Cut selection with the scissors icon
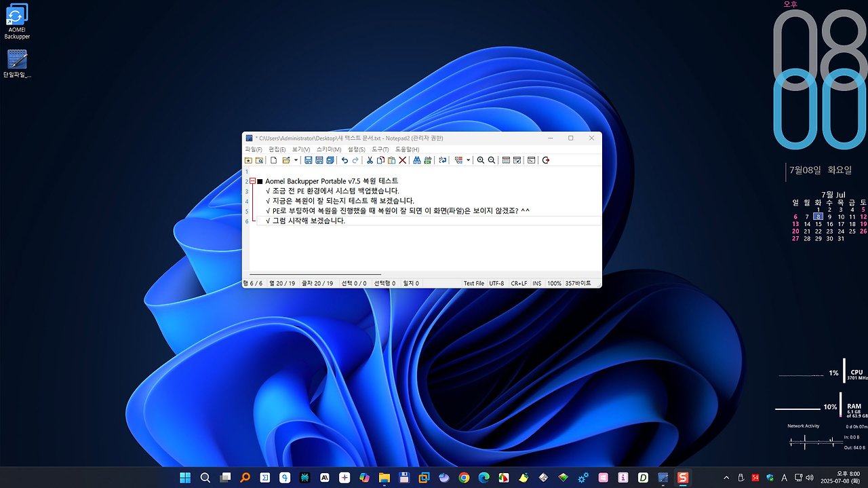Screen dimensions: 868x488 370,160
